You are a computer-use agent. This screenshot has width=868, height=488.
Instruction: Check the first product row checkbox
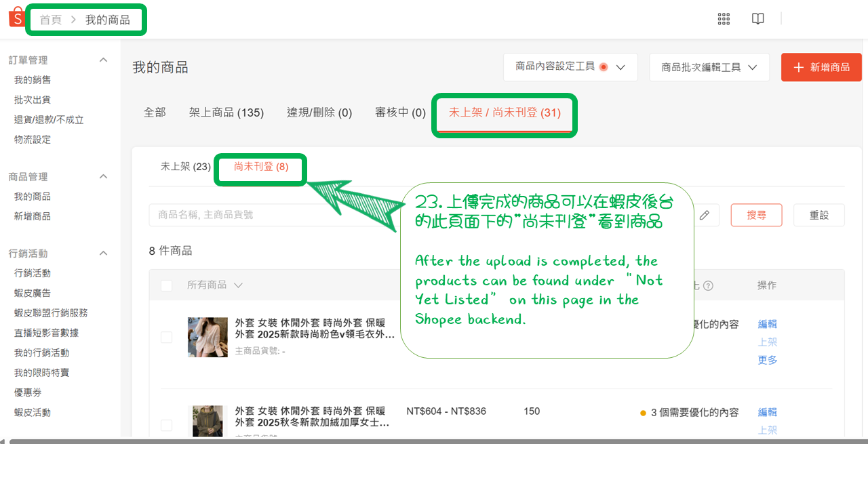pos(166,338)
